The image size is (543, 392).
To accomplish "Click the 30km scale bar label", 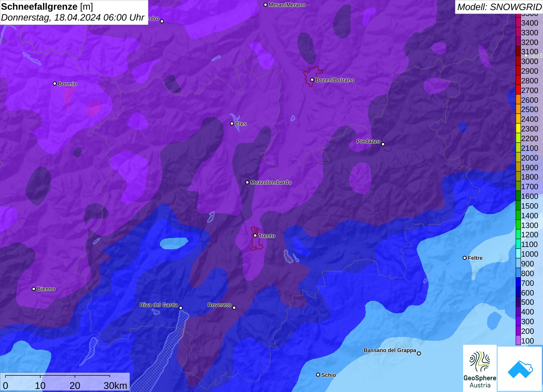I will [115, 385].
